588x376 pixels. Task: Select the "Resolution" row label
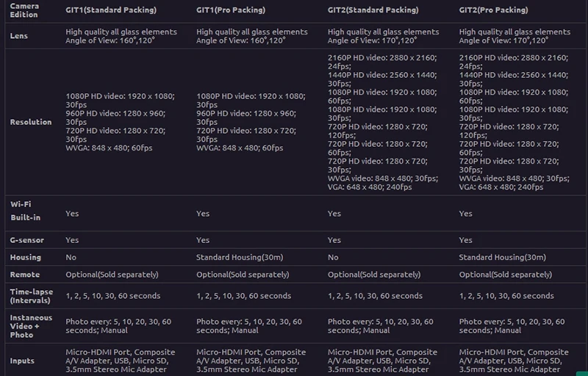31,122
